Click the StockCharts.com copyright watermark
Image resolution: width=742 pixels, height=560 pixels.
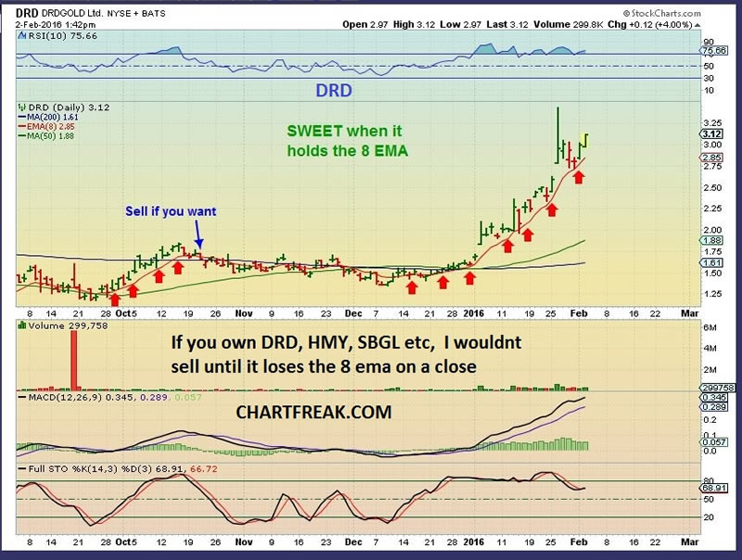pos(661,13)
